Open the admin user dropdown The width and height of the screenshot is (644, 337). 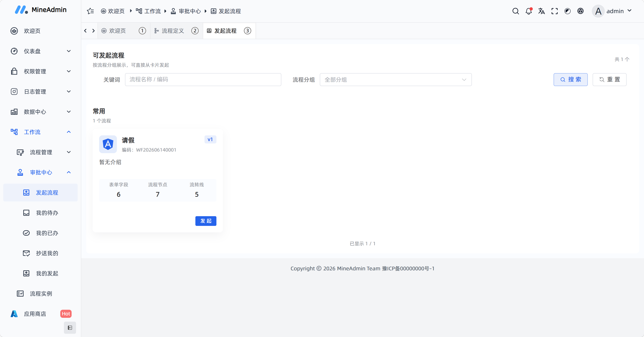click(612, 11)
